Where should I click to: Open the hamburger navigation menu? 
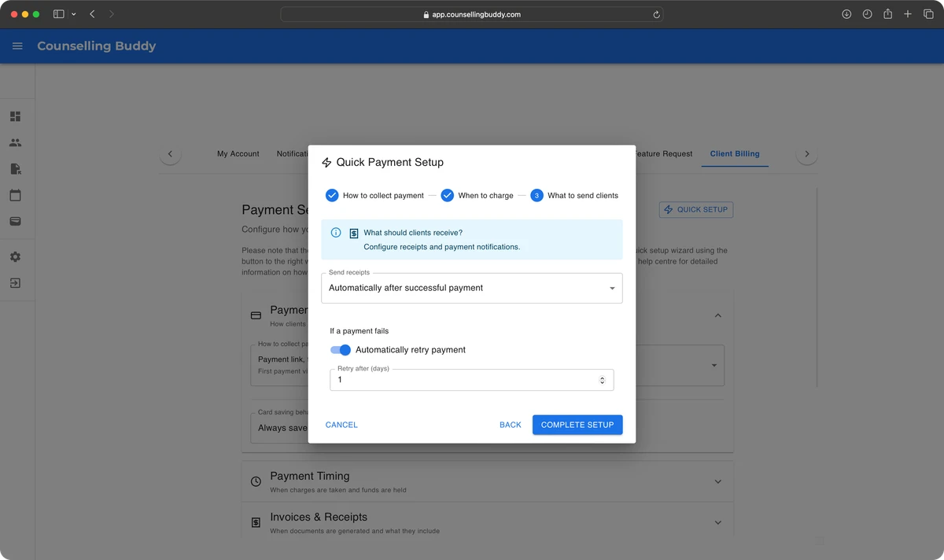(x=17, y=46)
